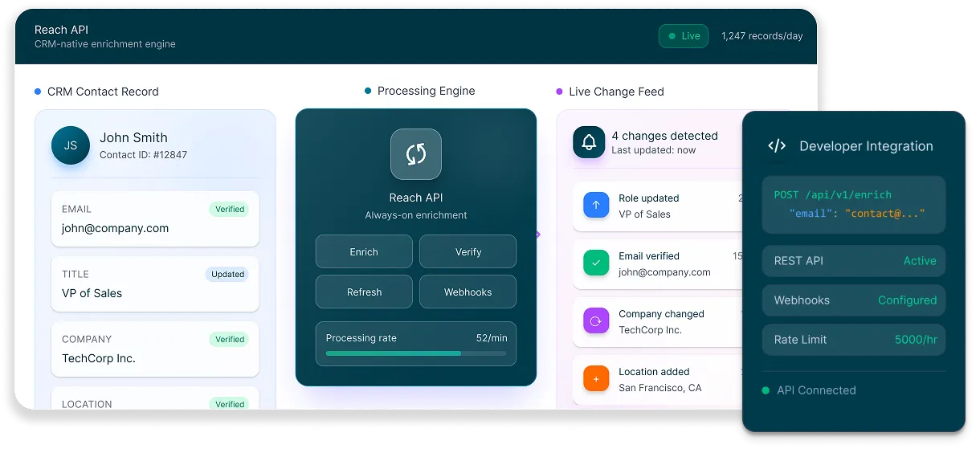
Task: Open the Company changed feed item
Action: click(x=659, y=322)
